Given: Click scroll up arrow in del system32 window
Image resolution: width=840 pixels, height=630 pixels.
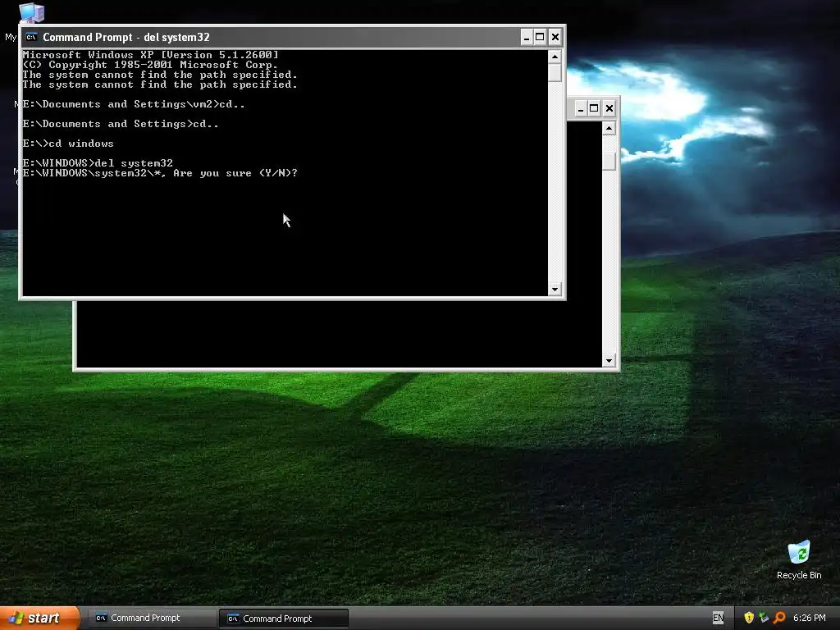Looking at the screenshot, I should click(555, 57).
